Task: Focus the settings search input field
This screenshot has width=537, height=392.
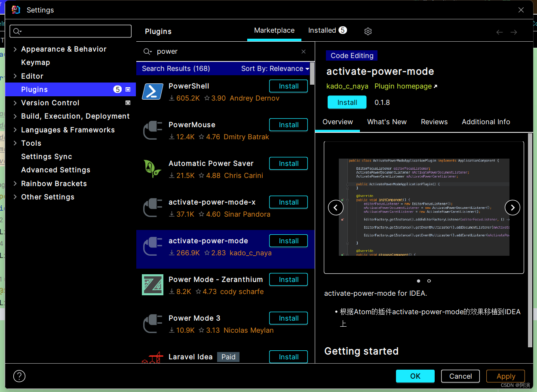Action: pos(71,31)
